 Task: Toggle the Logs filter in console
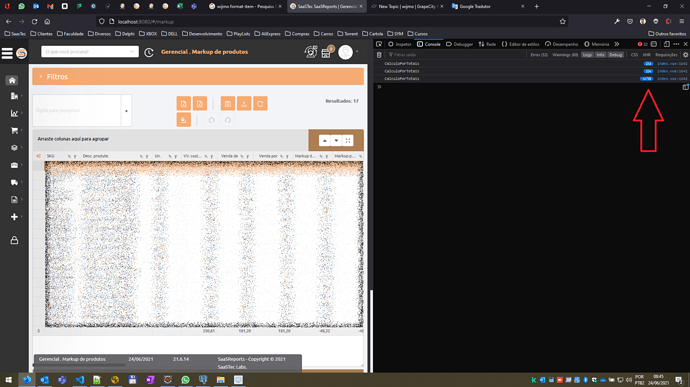587,55
